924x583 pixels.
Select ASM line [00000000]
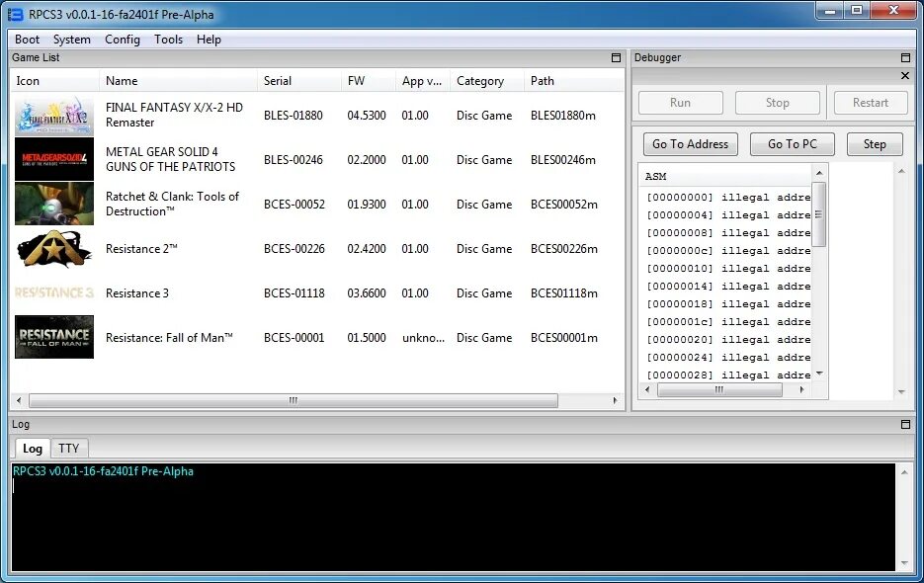[x=728, y=198]
